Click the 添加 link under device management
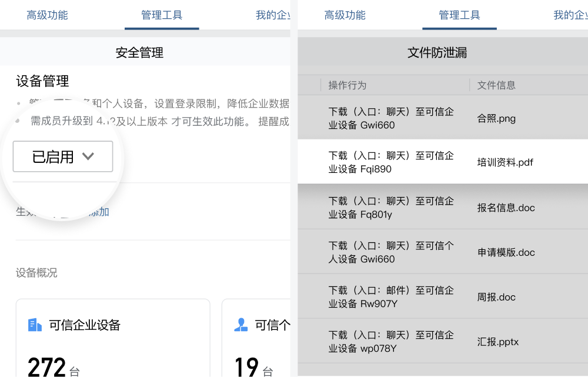The height and width of the screenshot is (377, 588). click(98, 212)
